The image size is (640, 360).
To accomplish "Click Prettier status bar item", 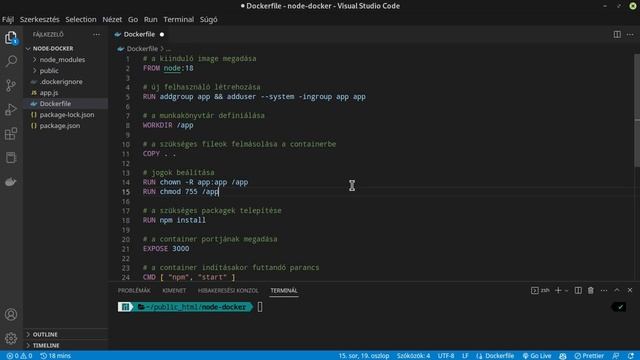I will (589, 356).
